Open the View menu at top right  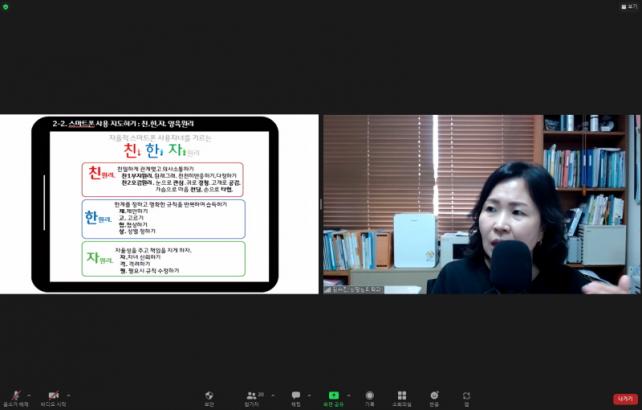click(x=628, y=5)
